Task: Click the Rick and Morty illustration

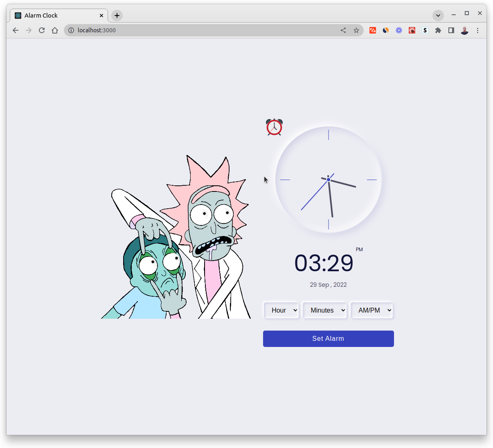Action: pyautogui.click(x=176, y=237)
